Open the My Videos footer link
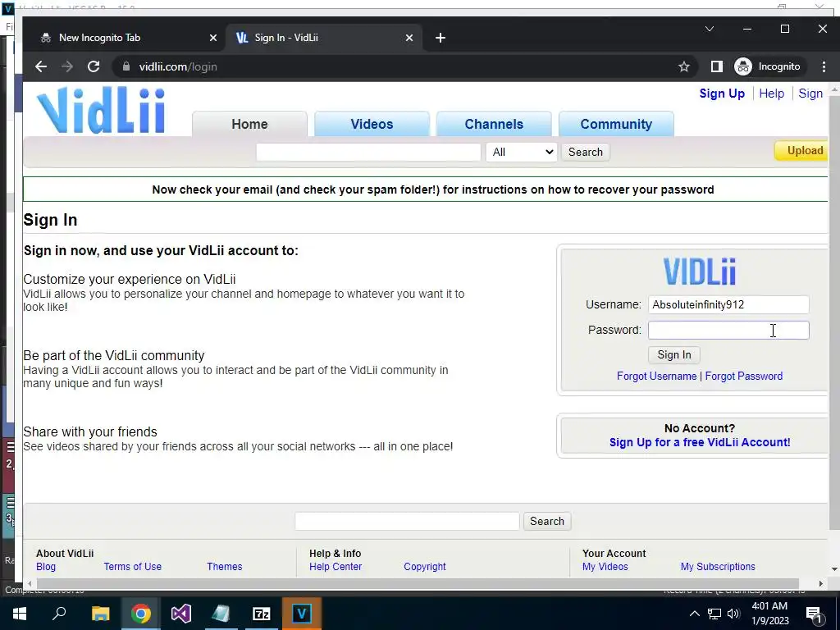The width and height of the screenshot is (840, 630). point(605,567)
